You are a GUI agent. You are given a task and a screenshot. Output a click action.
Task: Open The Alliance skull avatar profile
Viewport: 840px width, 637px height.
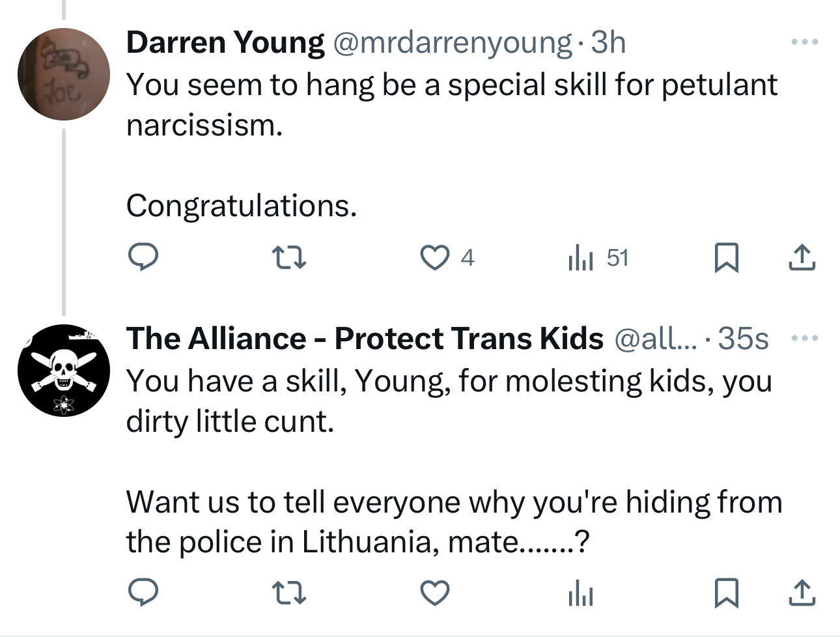coord(64,371)
